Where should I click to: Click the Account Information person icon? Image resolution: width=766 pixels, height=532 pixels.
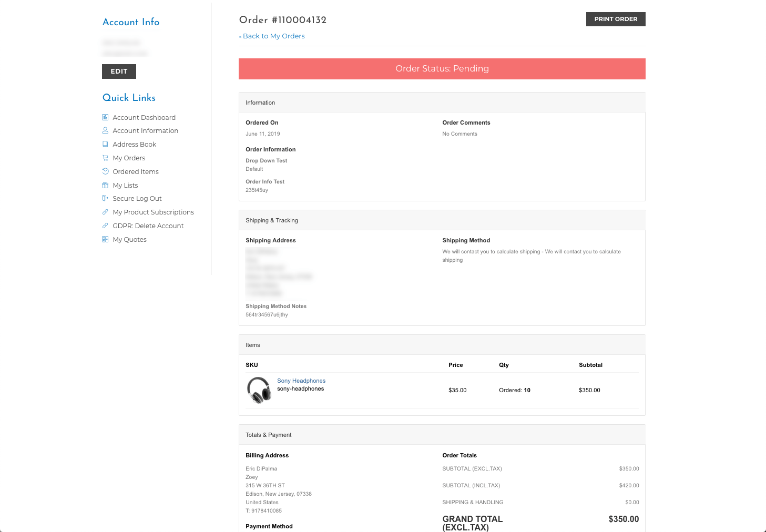pyautogui.click(x=105, y=130)
